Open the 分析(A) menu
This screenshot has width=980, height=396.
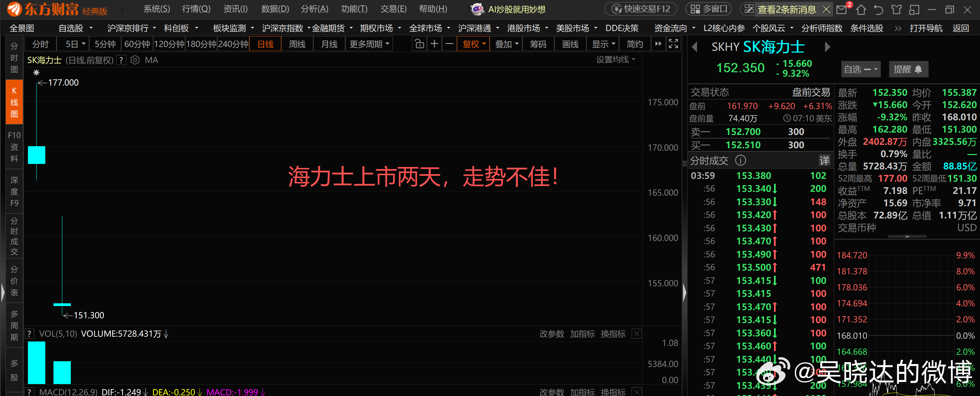coord(314,9)
